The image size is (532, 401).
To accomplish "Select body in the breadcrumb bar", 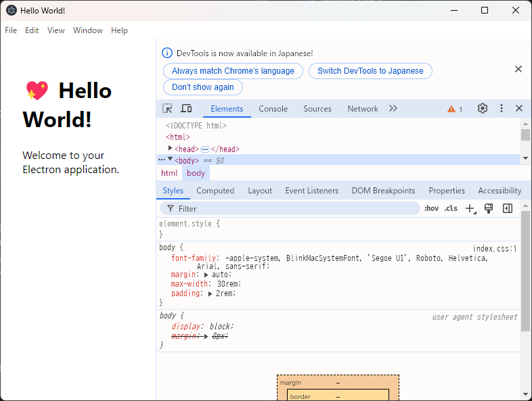I will (x=196, y=173).
